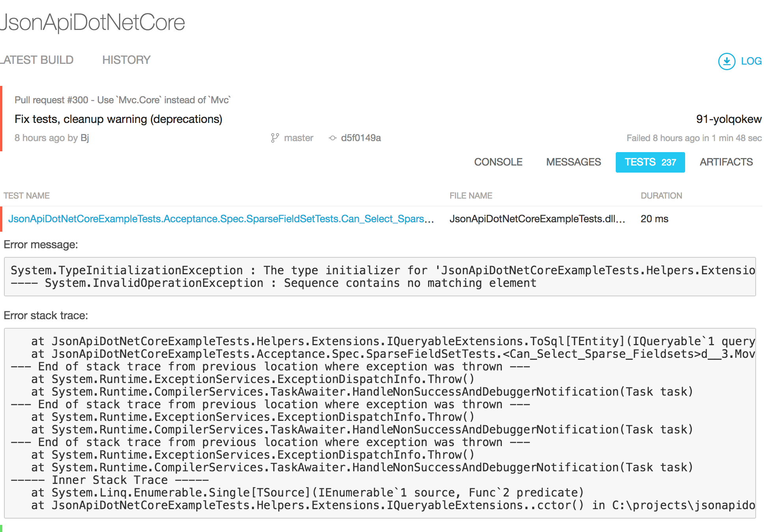Click the master branch label
The image size is (775, 532).
(298, 138)
